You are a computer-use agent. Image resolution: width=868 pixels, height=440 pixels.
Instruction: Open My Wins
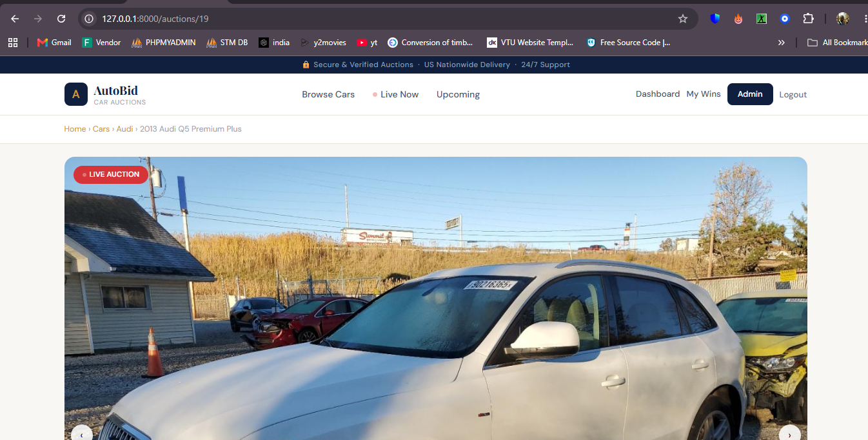pyautogui.click(x=704, y=94)
